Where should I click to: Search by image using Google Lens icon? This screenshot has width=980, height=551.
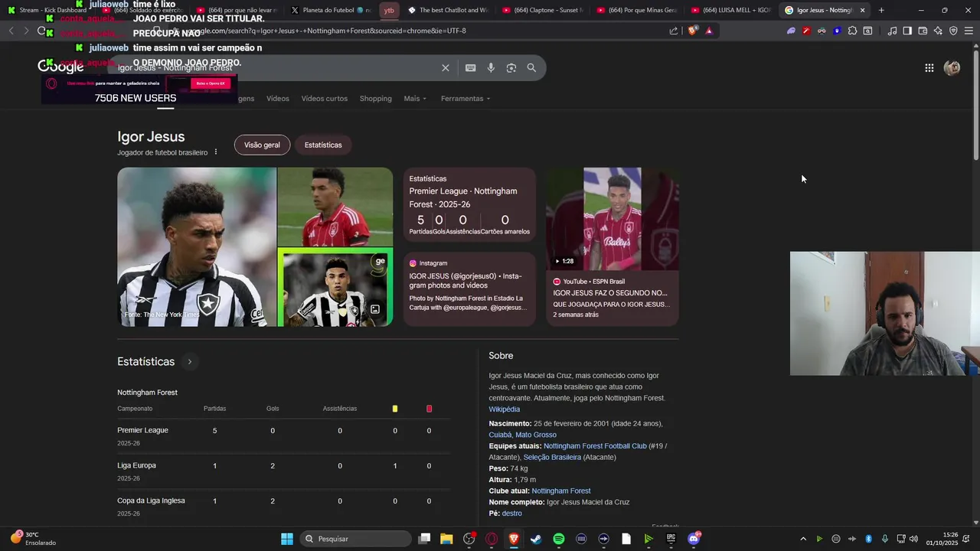[x=511, y=68]
